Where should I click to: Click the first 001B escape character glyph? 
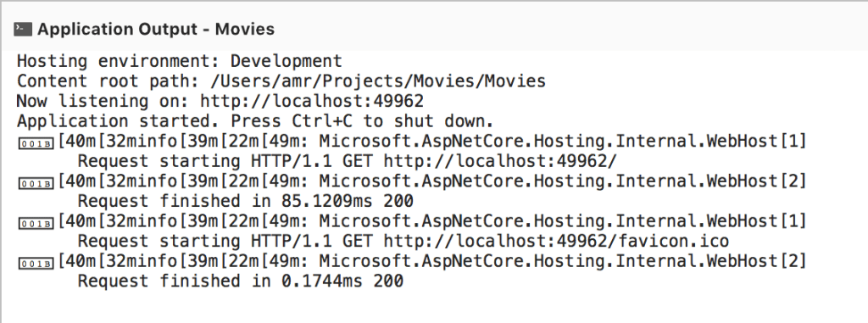tap(36, 143)
